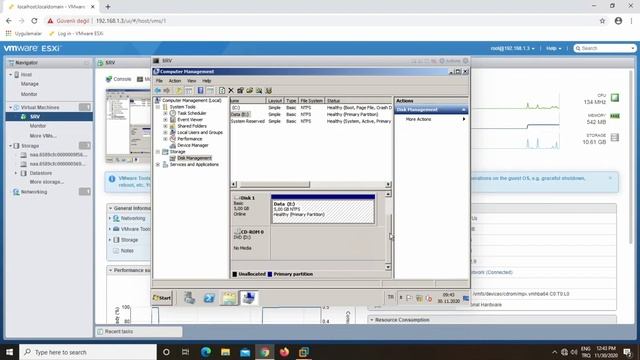Open the File menu in Computer Management
Screen dimensions: 640x360
(159, 81)
